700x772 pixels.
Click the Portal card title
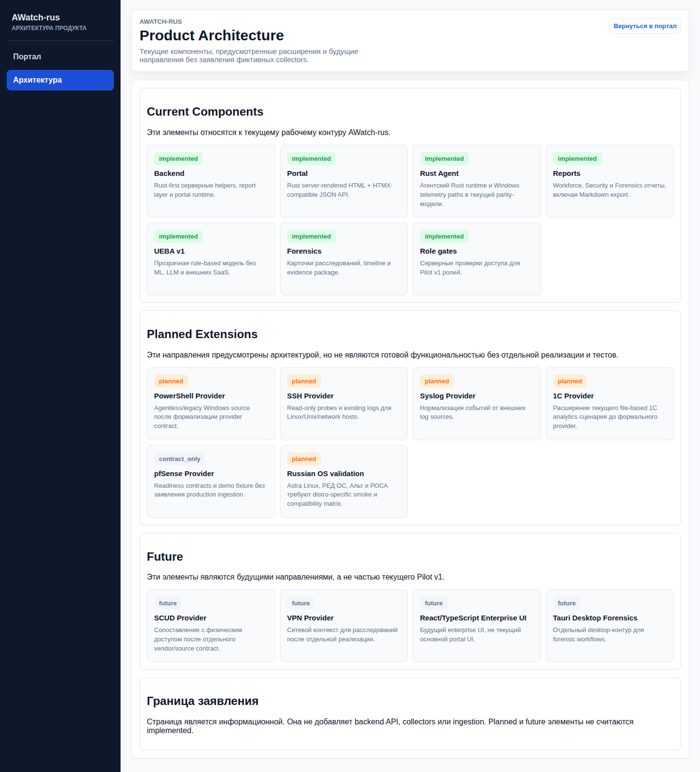coord(297,173)
